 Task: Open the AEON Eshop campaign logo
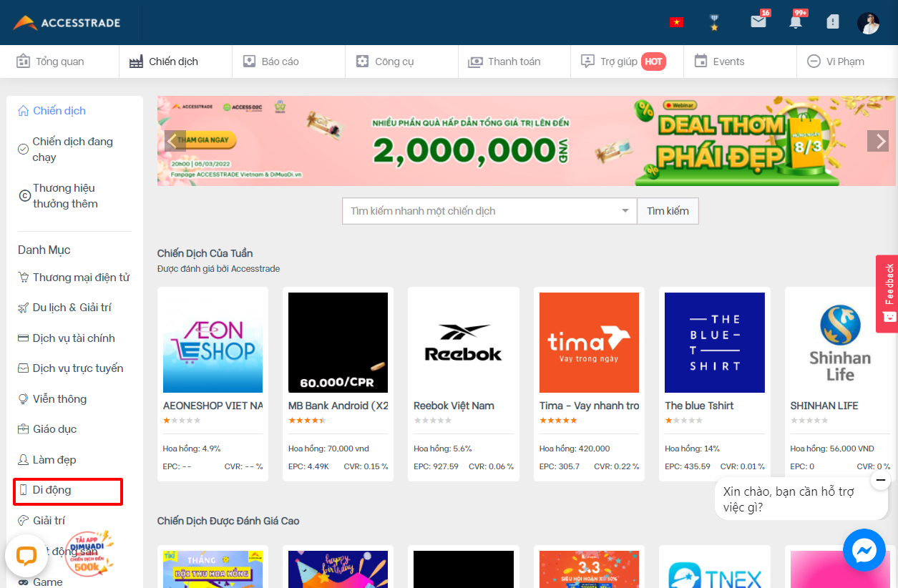[213, 343]
